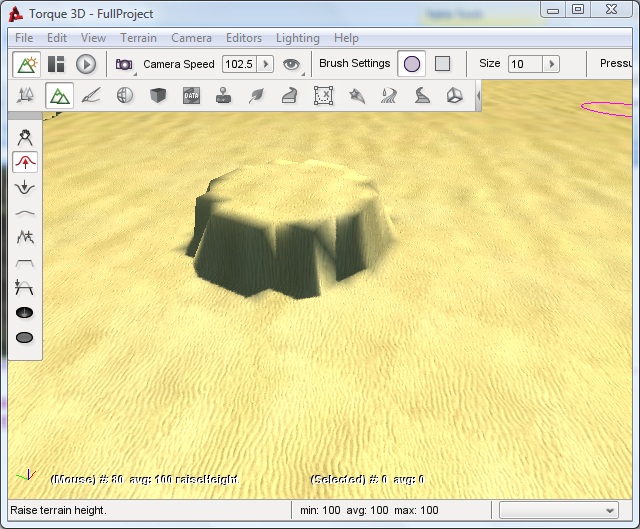Viewport: 640px width, 529px height.
Task: Select the Lower Height tool
Action: tap(25, 187)
